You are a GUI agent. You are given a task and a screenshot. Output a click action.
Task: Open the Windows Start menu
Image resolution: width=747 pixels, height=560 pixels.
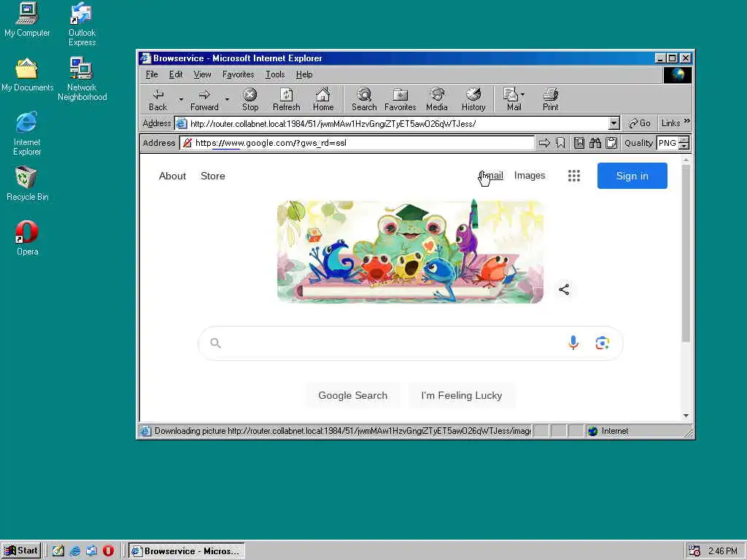point(21,551)
